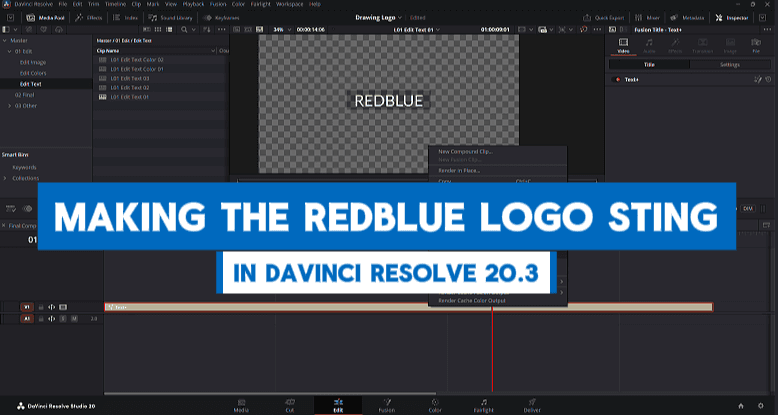Show the Metadata panel
The width and height of the screenshot is (778, 415).
pyautogui.click(x=687, y=17)
